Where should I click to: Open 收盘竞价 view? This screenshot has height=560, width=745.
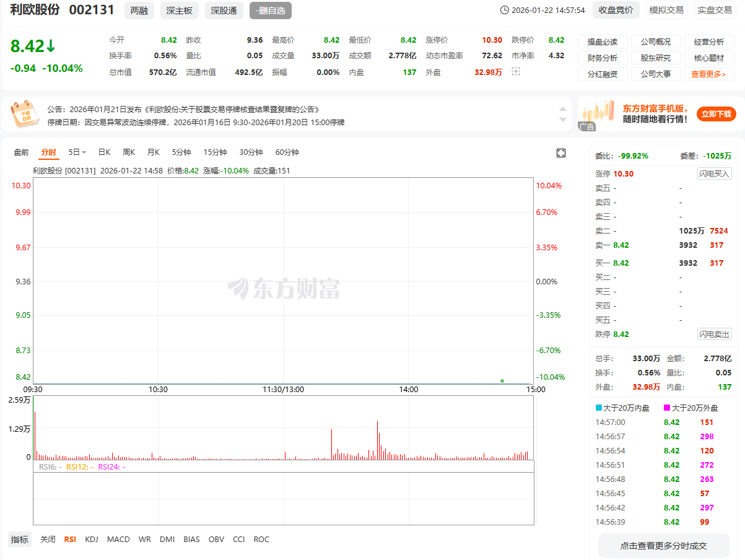pyautogui.click(x=616, y=10)
